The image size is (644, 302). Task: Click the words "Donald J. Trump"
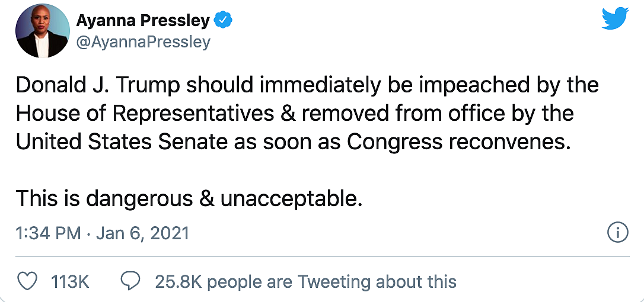click(x=98, y=85)
